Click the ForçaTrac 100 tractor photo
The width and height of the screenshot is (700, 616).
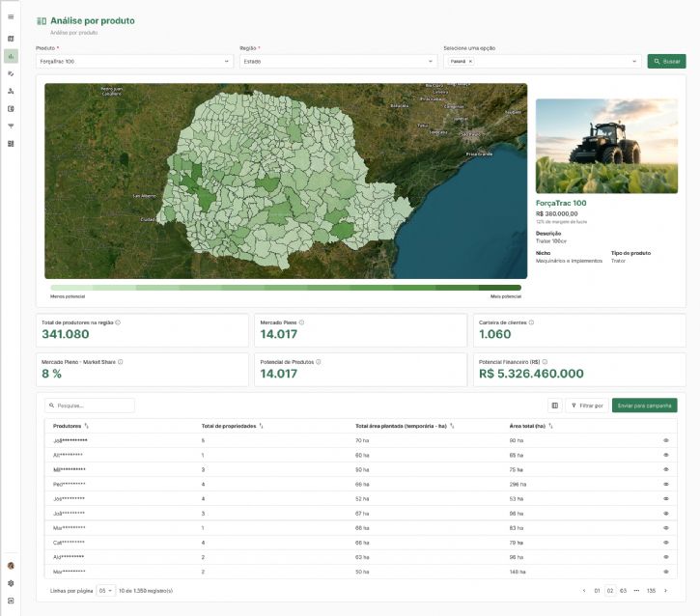pos(606,147)
